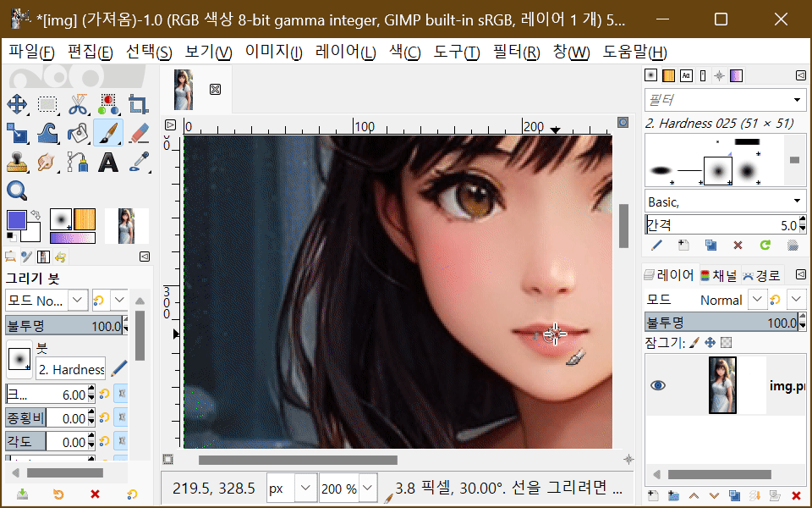Open the 색(C) menu
Screen dimensions: 812x508
click(x=404, y=52)
